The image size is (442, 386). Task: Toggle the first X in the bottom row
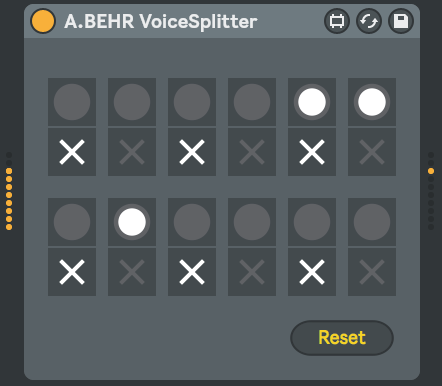click(72, 272)
